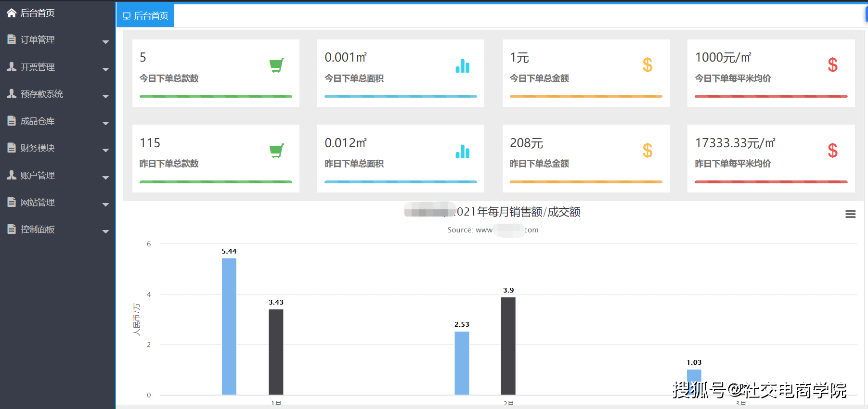This screenshot has width=868, height=409.
Task: Click the home icon beside 后台首页 in sidebar
Action: click(x=12, y=13)
